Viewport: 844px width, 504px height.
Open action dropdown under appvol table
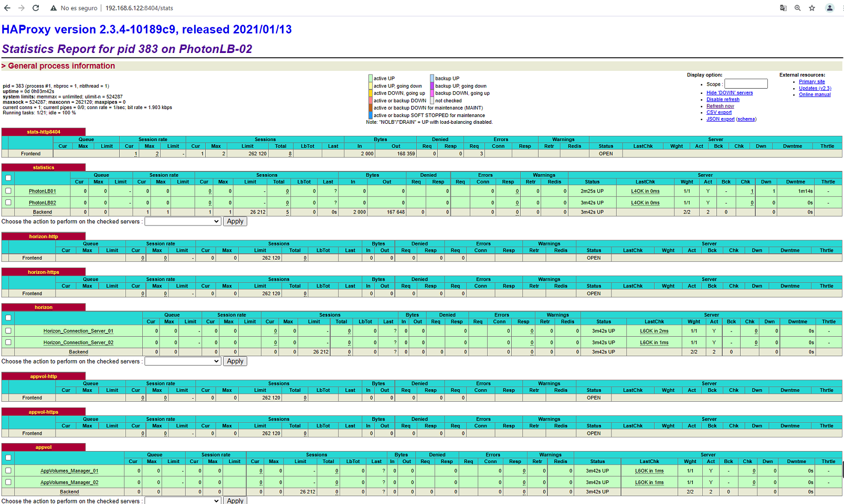[x=183, y=501]
